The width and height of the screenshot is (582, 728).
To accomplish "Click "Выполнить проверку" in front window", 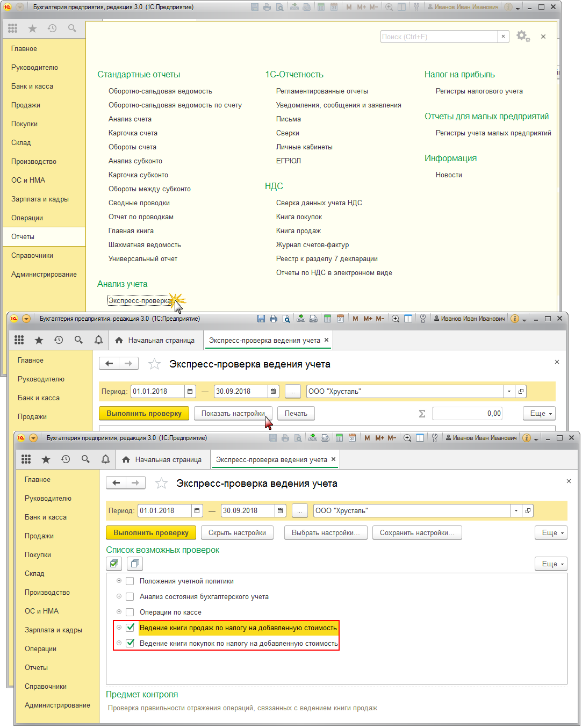I will pyautogui.click(x=151, y=532).
